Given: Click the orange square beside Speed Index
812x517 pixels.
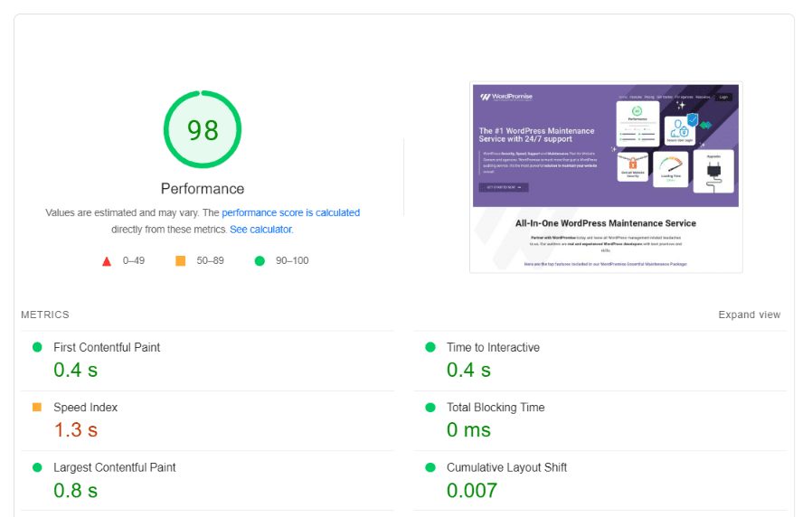Looking at the screenshot, I should pyautogui.click(x=37, y=408).
